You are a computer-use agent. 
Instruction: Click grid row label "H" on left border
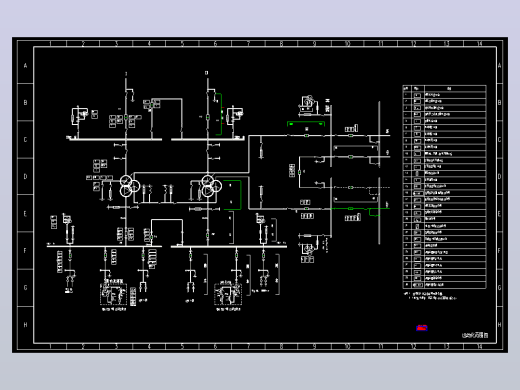click(25, 325)
